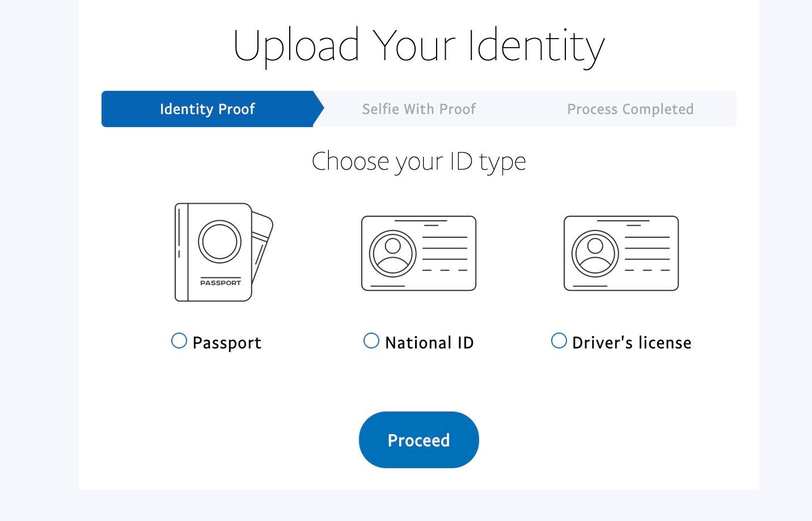Click the Upload Your Identity heading

tap(419, 45)
